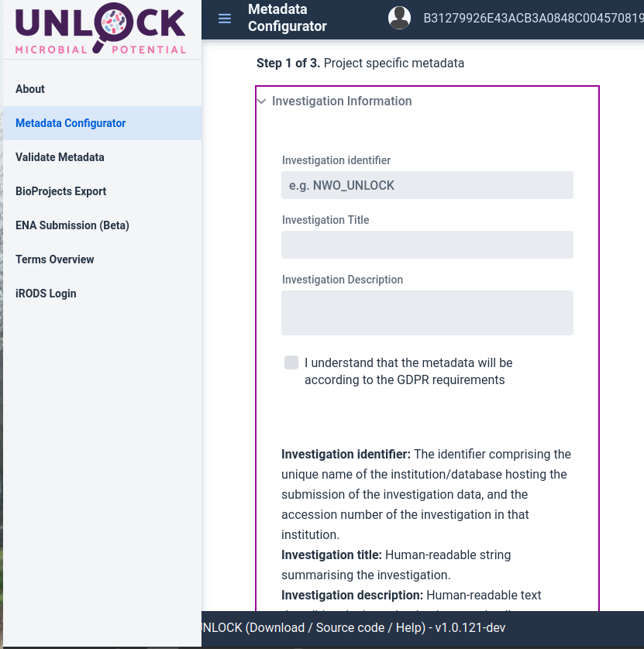Open the About page in sidebar

coord(30,89)
